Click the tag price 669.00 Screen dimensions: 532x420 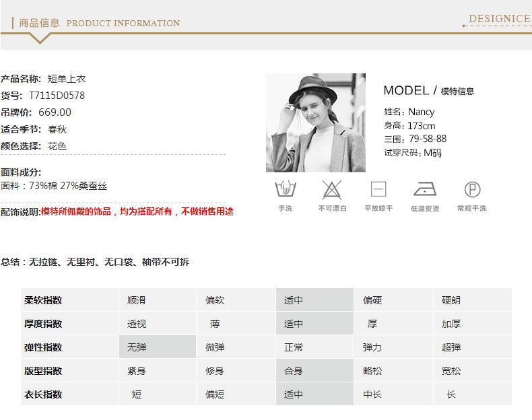[55, 112]
